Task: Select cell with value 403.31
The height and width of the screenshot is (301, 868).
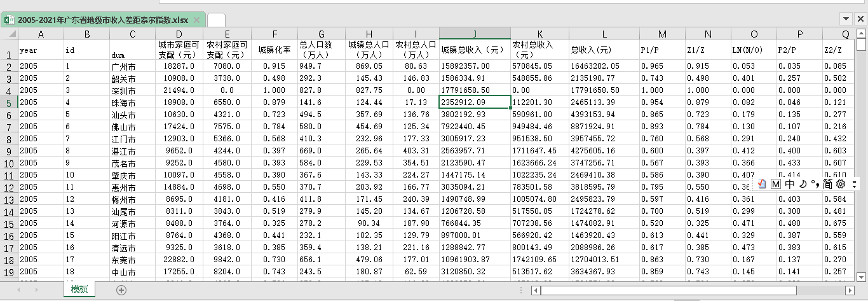Action: pos(416,151)
